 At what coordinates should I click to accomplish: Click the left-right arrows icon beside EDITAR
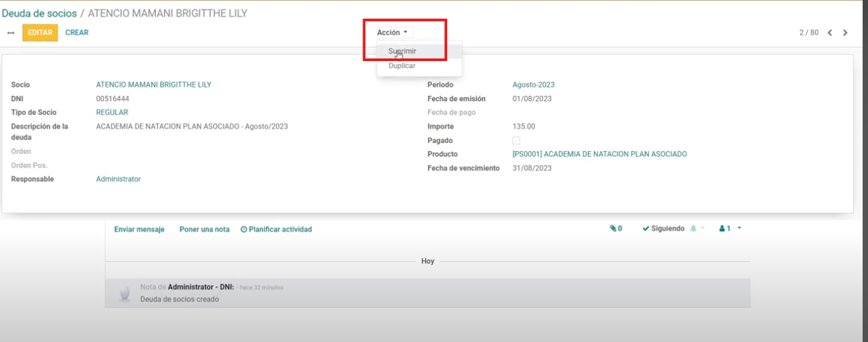11,33
